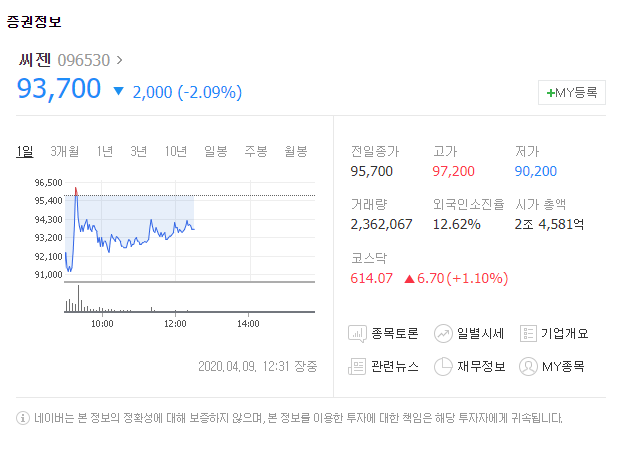The height and width of the screenshot is (455, 631).
Task: Click the 코스닥 index label
Action: [x=369, y=258]
